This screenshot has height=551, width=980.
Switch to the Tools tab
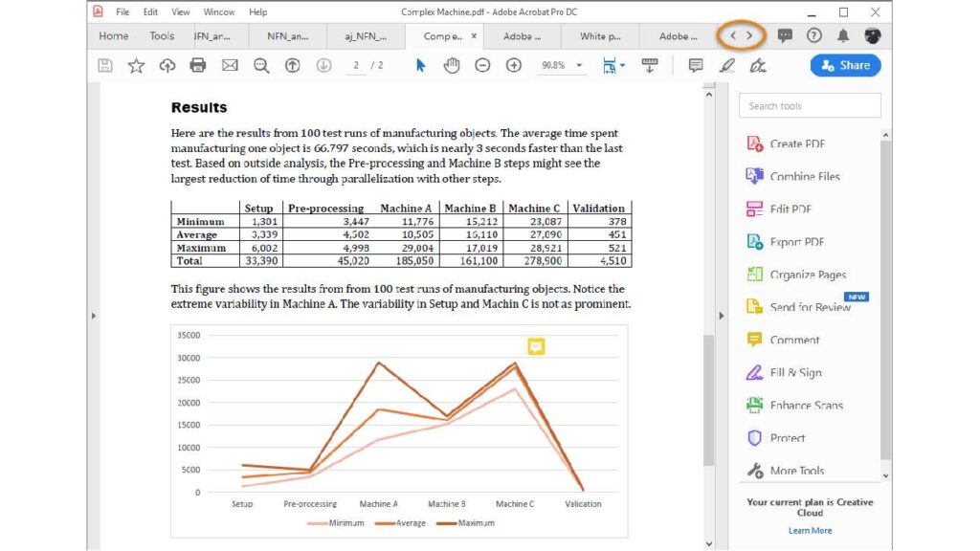[161, 36]
